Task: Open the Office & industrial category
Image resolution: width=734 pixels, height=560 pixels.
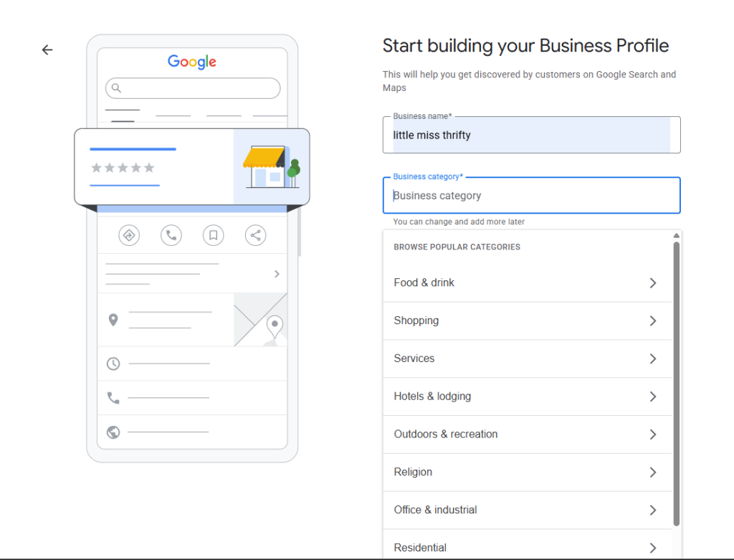Action: [x=527, y=511]
